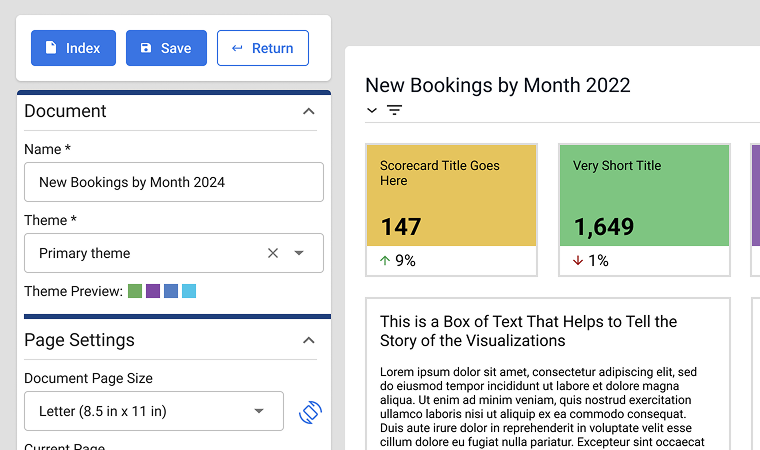760x450 pixels.
Task: Open the Theme dropdown arrow
Action: pyautogui.click(x=299, y=253)
